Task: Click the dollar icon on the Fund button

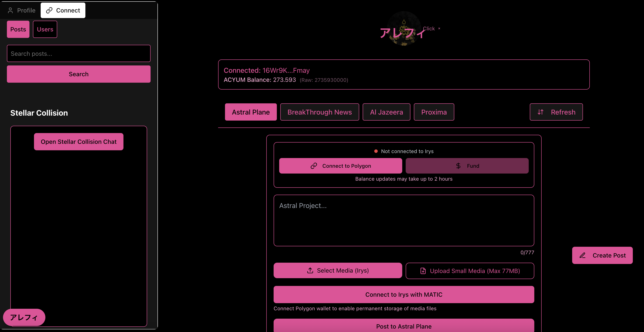Action: coord(458,166)
